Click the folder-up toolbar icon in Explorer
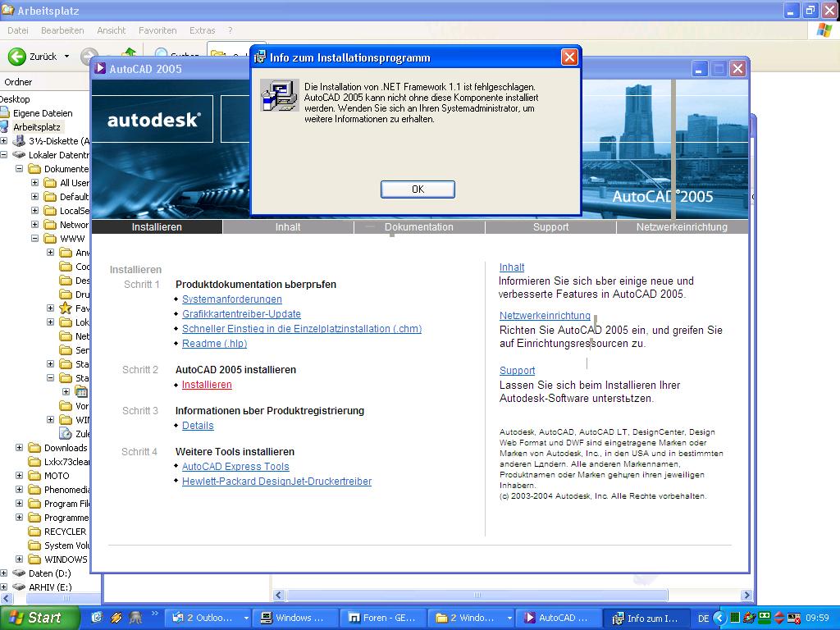This screenshot has width=840, height=630. (x=129, y=52)
